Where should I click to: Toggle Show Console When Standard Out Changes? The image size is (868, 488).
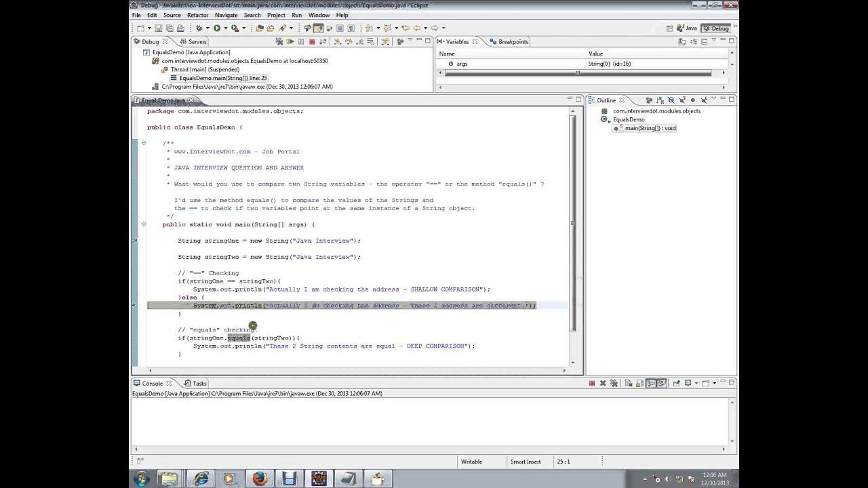(650, 383)
